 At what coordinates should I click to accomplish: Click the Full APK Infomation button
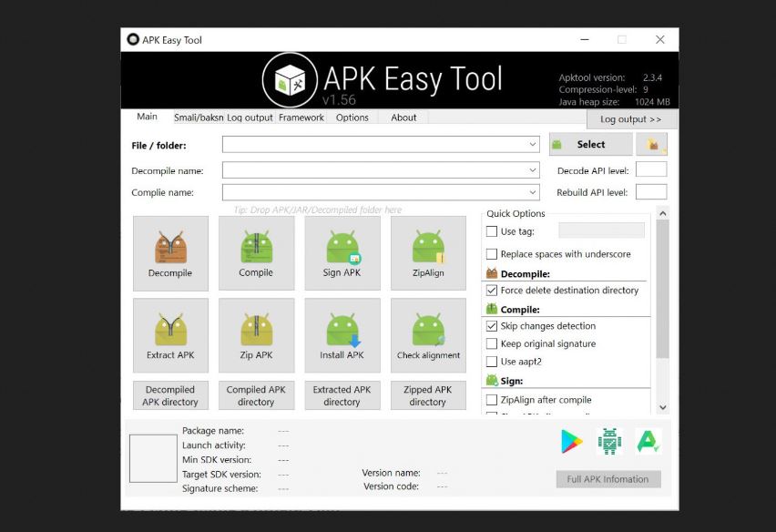point(608,479)
